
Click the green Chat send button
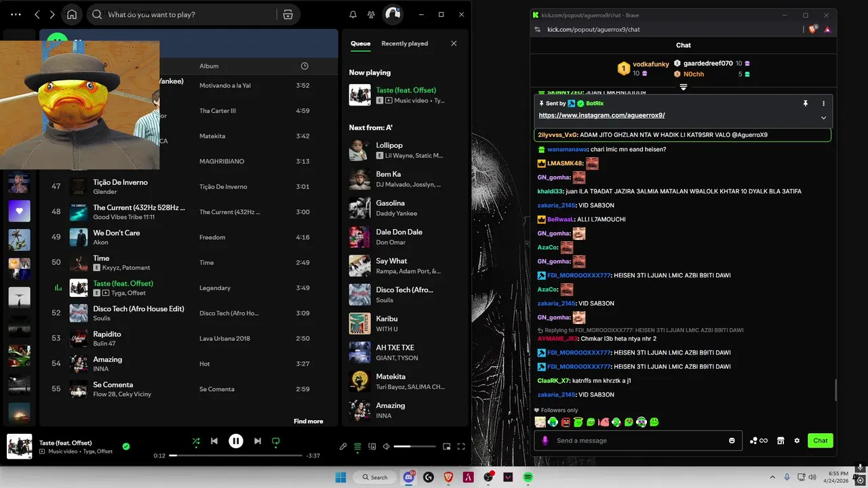(821, 441)
